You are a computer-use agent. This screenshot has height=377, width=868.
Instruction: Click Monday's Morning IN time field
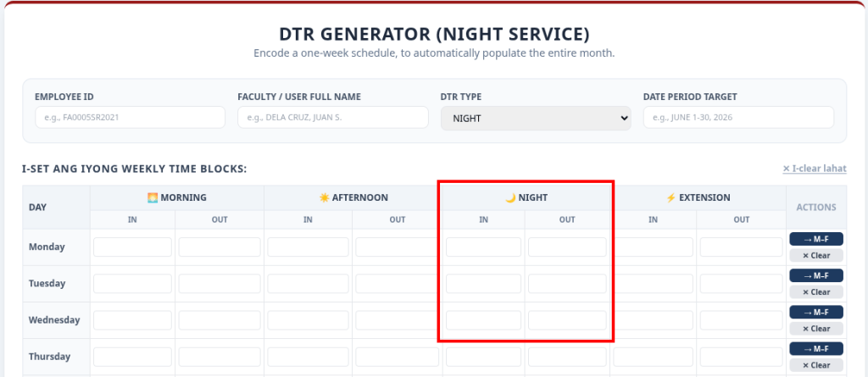(x=132, y=247)
